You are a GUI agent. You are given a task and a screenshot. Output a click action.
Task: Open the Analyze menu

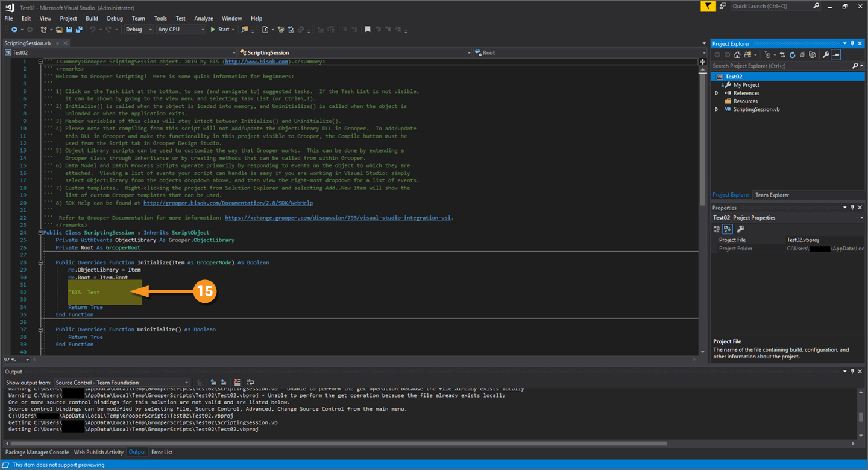point(204,19)
